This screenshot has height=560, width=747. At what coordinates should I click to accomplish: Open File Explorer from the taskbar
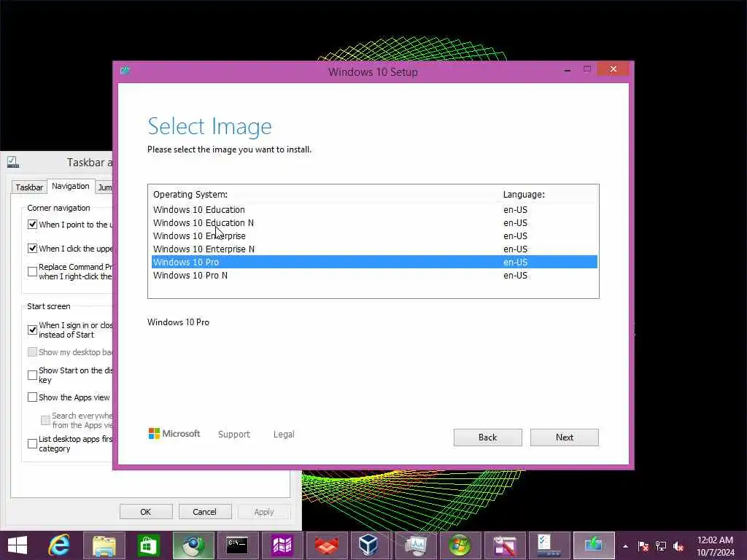tap(104, 545)
